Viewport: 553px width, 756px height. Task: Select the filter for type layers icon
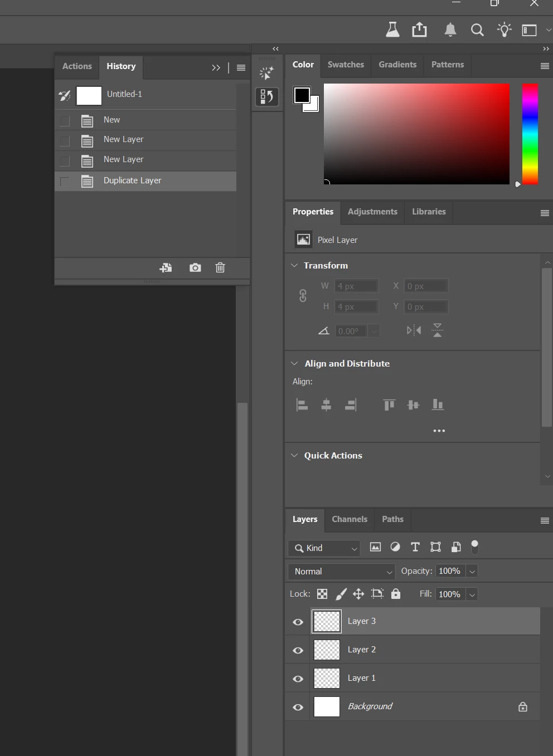415,547
